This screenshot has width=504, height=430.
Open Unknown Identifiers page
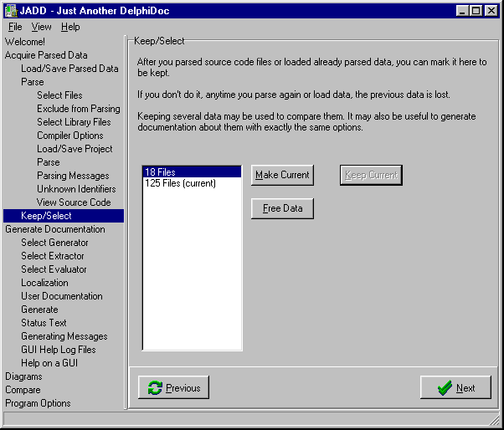coord(76,189)
